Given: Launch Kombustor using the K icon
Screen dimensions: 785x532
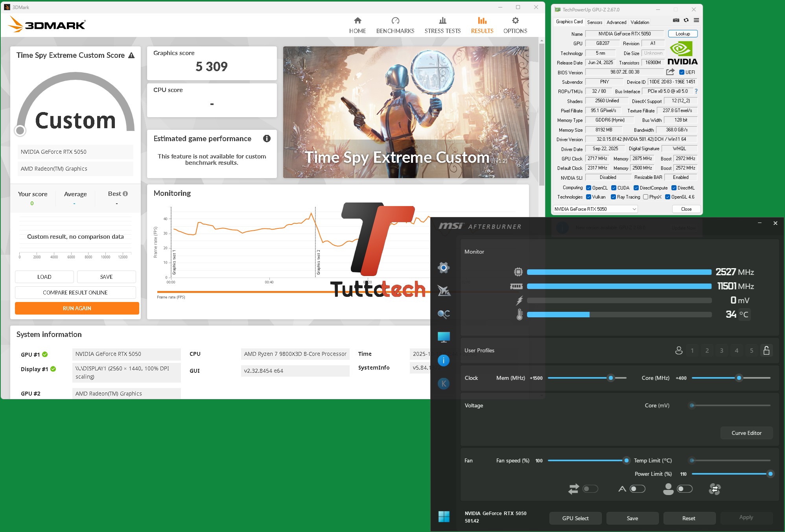Looking at the screenshot, I should click(x=444, y=383).
